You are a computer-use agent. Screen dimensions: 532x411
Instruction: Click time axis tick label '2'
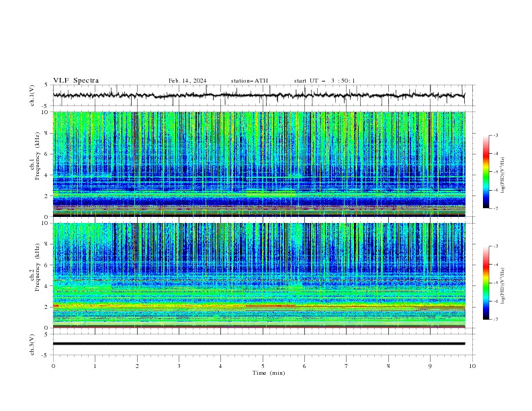tap(137, 366)
